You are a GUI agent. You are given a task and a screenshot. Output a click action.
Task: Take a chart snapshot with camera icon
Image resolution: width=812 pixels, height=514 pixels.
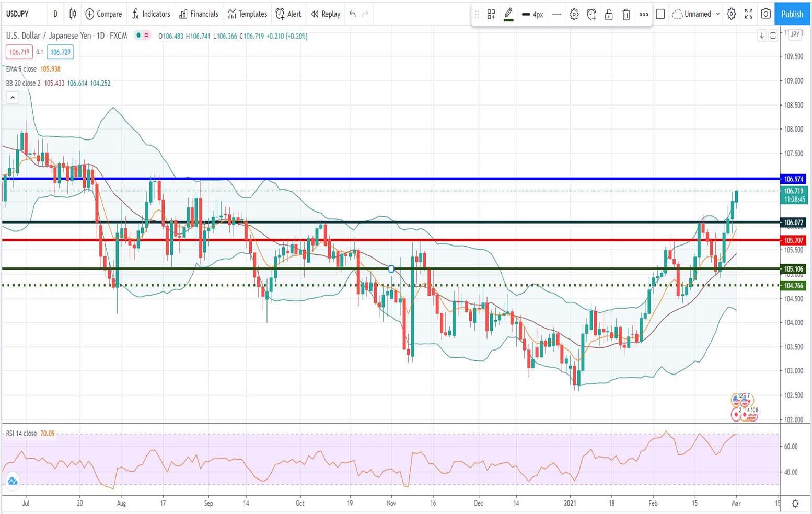(x=765, y=14)
